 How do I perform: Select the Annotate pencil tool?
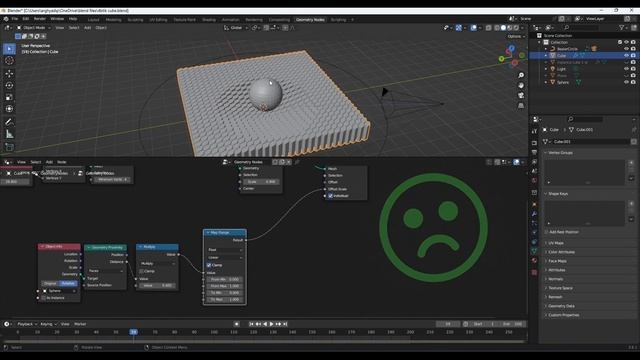click(x=9, y=122)
